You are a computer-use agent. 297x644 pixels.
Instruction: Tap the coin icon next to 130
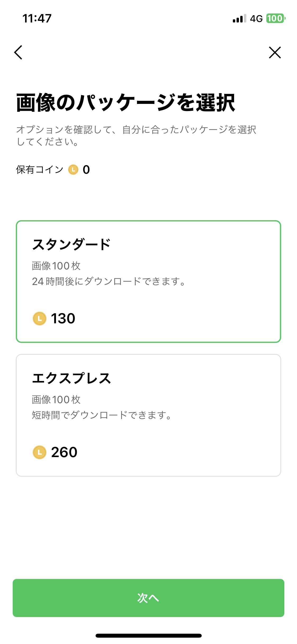[40, 318]
